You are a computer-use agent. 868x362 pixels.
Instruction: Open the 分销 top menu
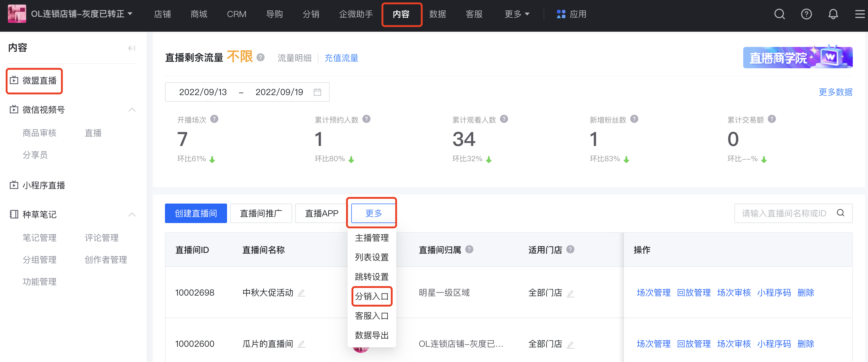click(x=311, y=14)
